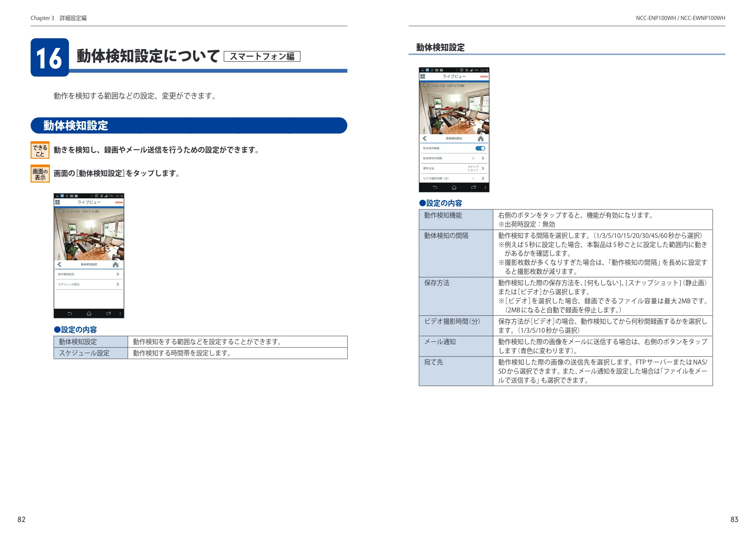756x536 pixels.
Task: Tap the grid menu icon in left phone screenshot
Action: 57,202
